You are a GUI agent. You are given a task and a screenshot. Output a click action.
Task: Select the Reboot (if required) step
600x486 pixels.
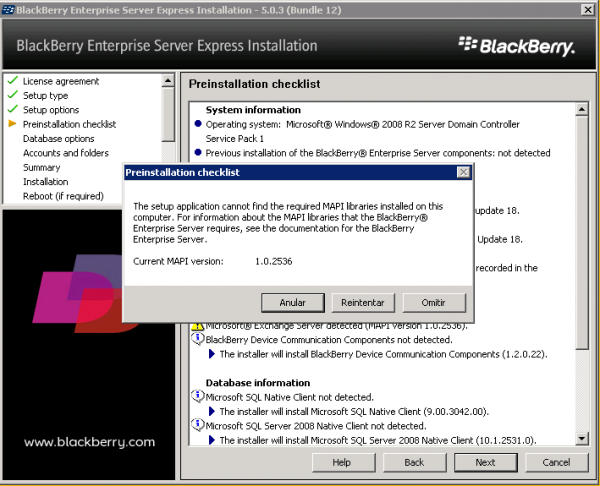[x=63, y=196]
